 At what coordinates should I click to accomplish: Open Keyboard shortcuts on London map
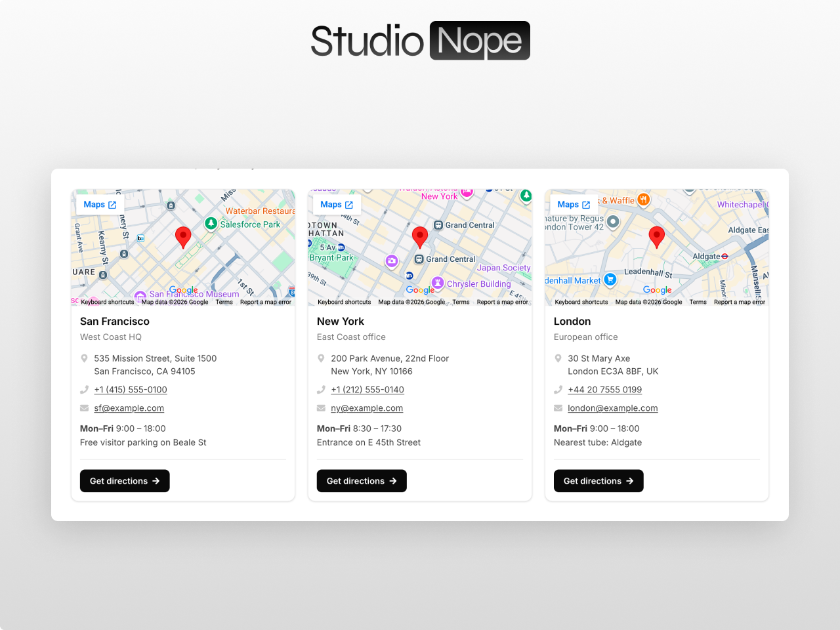point(581,303)
